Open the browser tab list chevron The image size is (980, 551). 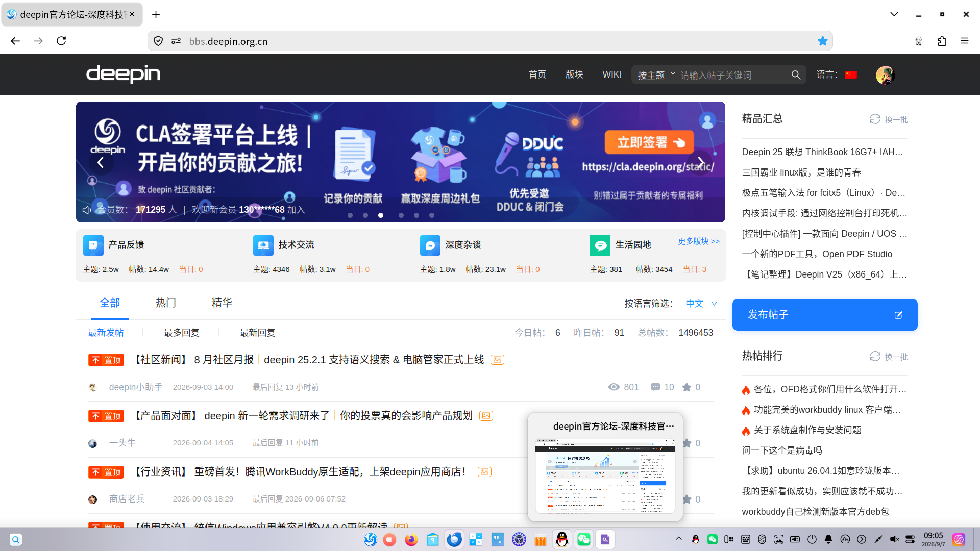[x=894, y=14]
